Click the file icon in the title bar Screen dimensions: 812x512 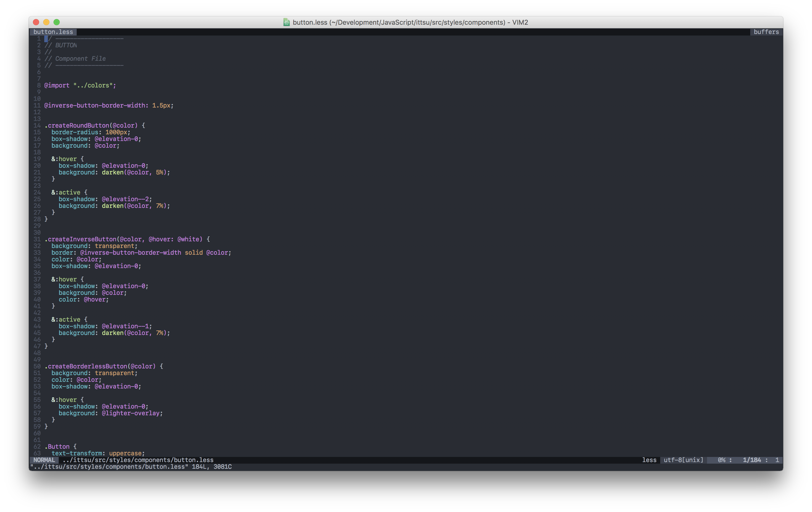coord(286,22)
